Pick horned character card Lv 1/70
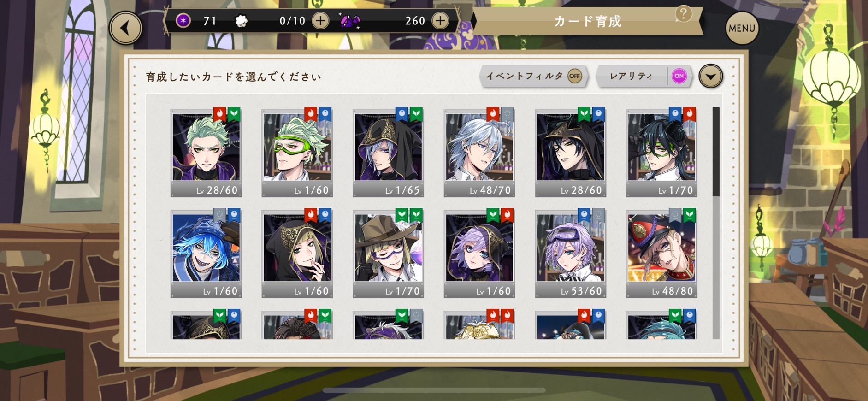Viewport: 868px width, 401px height. (661, 153)
